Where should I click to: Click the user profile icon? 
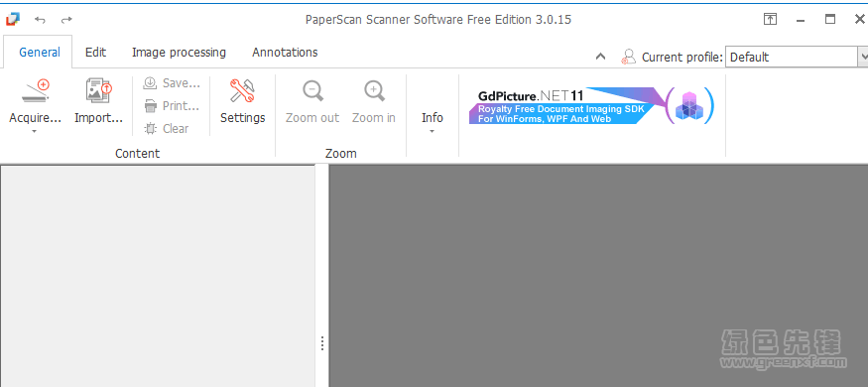(x=628, y=57)
